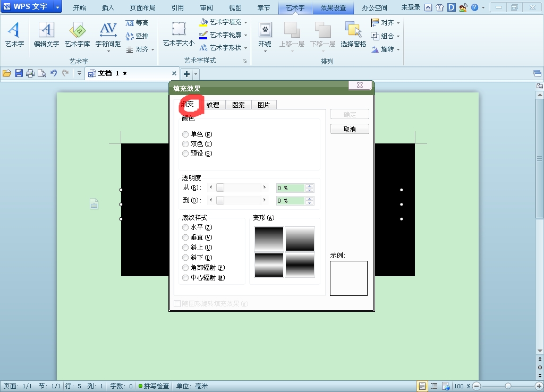Click the web layout view icon
544x392 pixels.
[x=446, y=386]
